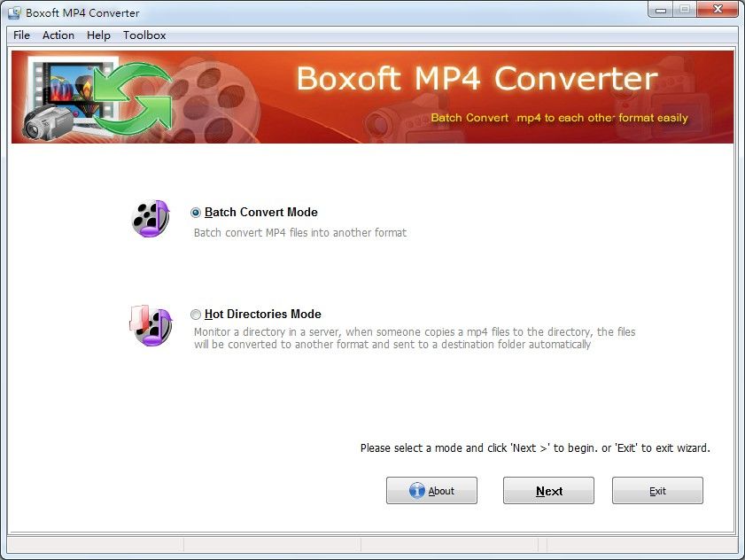Click the camcorder convert logo in banner
745x560 pixels.
point(97,97)
